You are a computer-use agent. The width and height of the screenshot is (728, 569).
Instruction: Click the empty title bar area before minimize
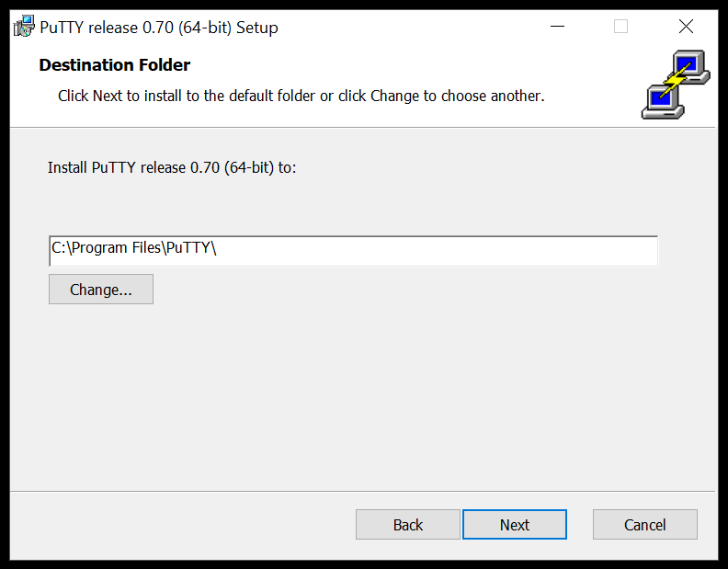coord(414,27)
